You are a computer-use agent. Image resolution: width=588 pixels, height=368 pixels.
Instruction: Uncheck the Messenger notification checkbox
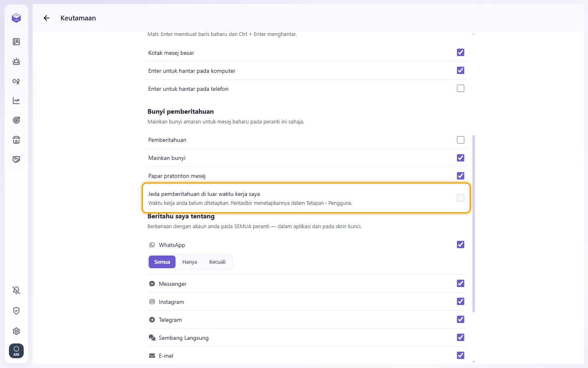(461, 283)
